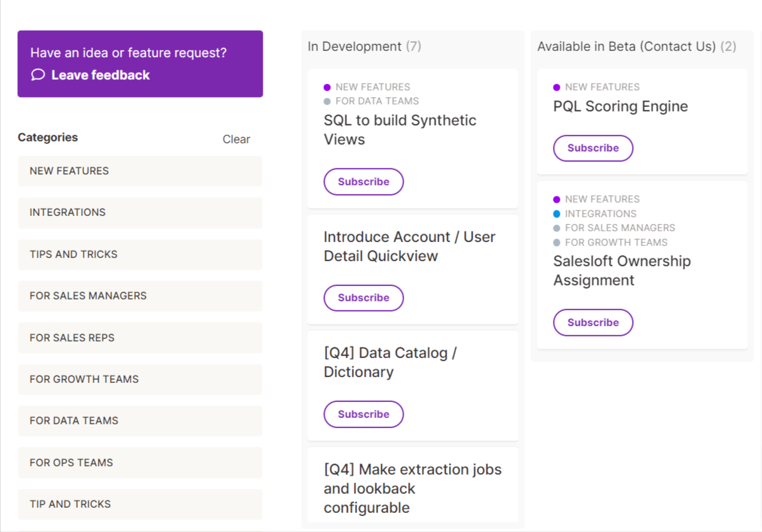Click the speech bubble icon in feedback banner
This screenshot has width=762, height=532.
(x=38, y=75)
